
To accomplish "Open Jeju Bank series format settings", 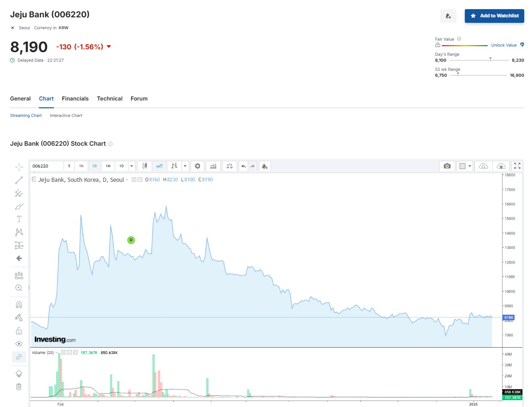I will point(140,180).
